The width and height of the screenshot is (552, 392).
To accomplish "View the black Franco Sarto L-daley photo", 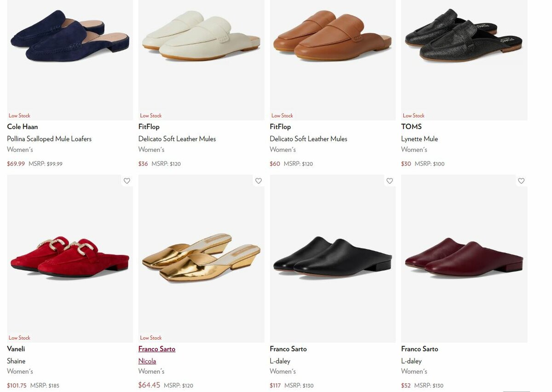I will [332, 257].
